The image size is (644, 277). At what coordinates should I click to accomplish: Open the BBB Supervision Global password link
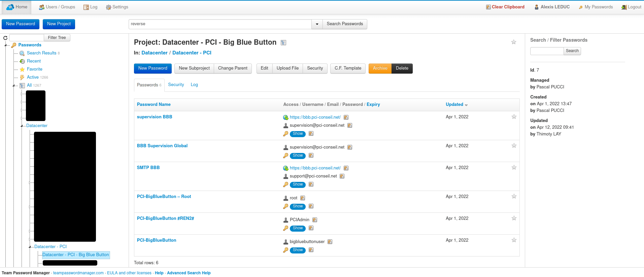click(162, 146)
